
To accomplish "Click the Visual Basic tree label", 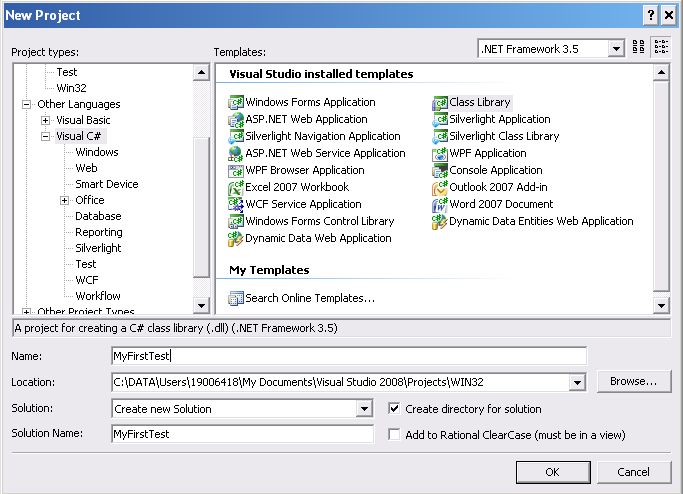I will (x=83, y=120).
